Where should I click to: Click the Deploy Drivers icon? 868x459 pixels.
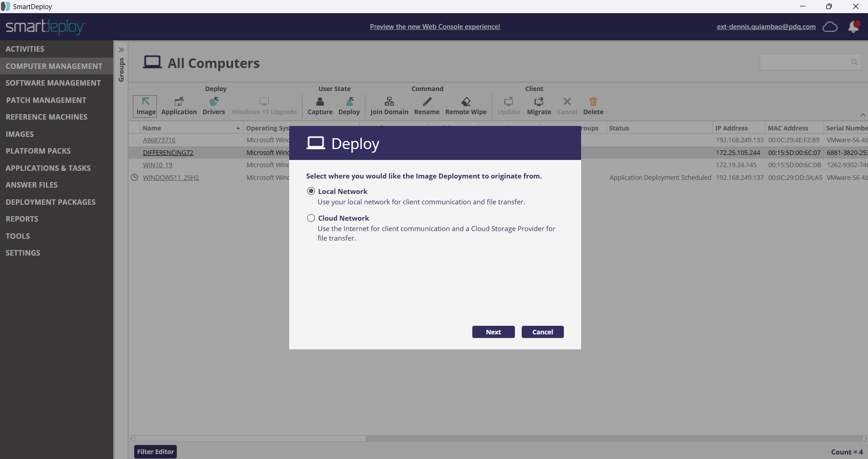tap(213, 102)
